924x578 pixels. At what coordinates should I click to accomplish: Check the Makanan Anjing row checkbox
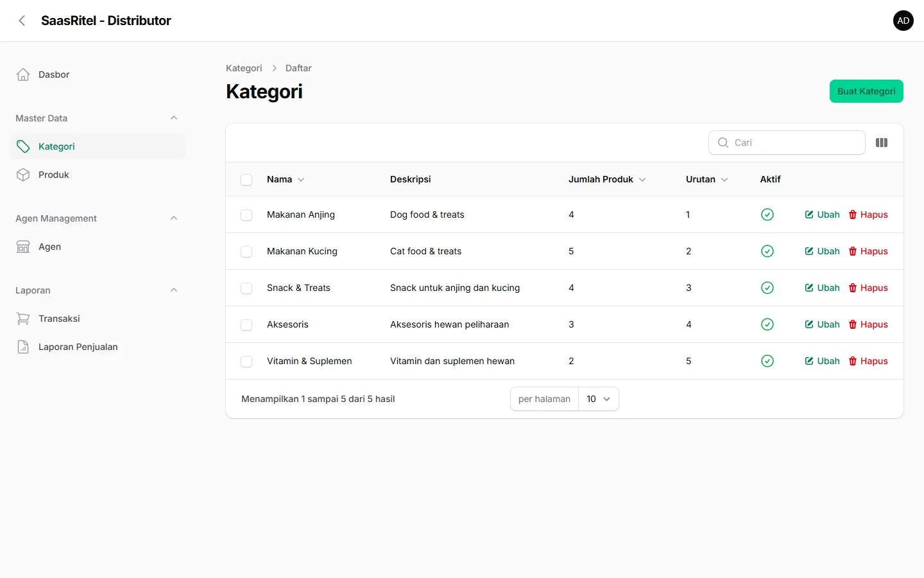[246, 215]
